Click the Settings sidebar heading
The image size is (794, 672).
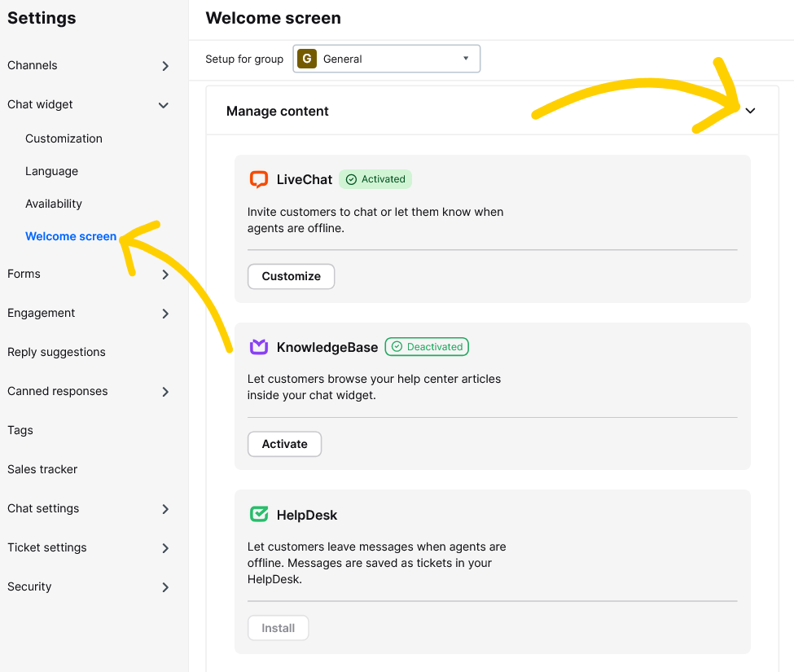[42, 18]
